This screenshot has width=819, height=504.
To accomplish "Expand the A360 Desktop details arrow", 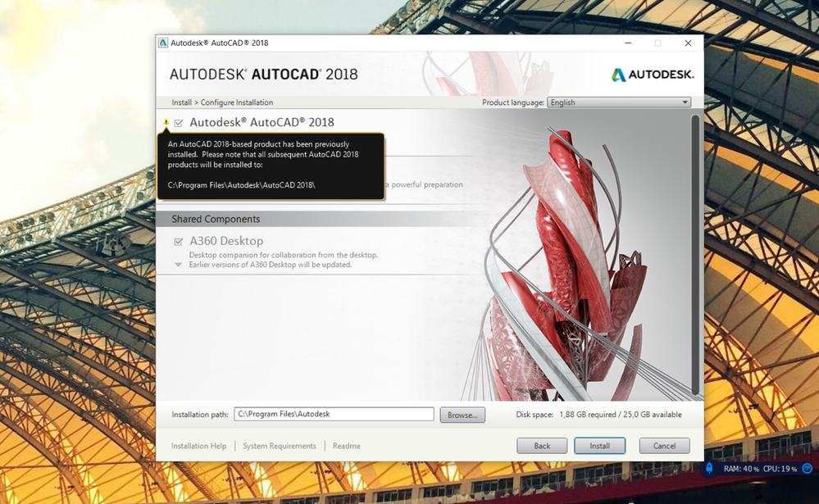I will [178, 265].
